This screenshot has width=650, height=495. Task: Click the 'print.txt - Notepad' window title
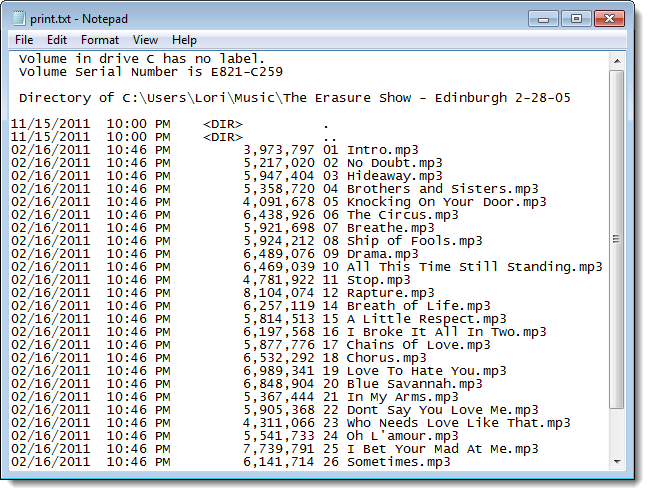tap(79, 19)
